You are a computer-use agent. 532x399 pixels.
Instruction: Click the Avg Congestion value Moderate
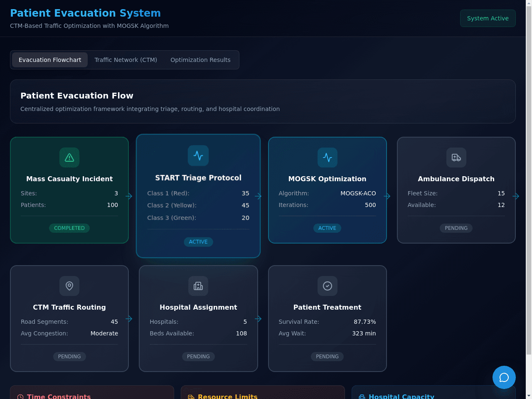point(104,333)
